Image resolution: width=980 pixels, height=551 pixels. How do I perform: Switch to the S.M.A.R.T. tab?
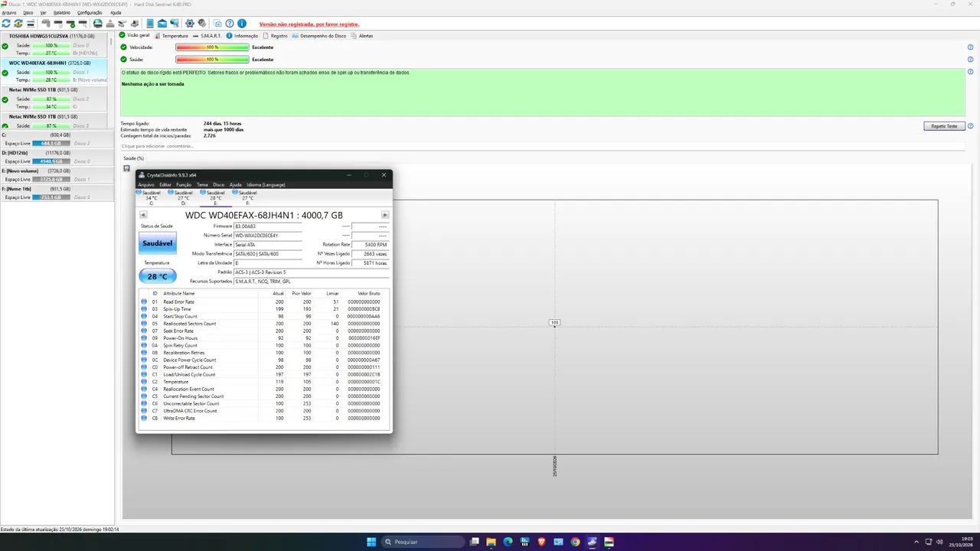point(208,35)
